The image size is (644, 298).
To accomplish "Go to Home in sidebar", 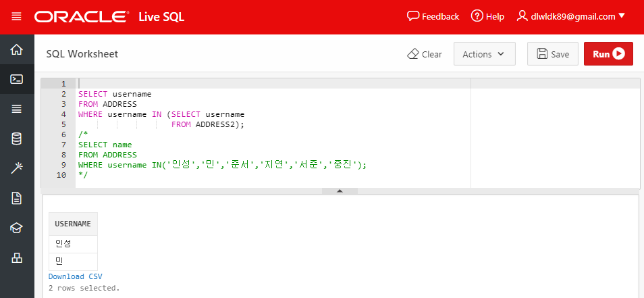I will 17,50.
